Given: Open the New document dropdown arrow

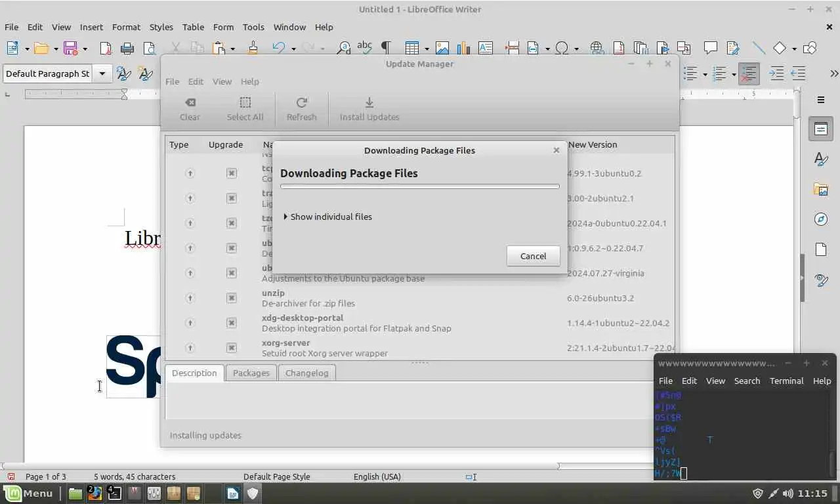Looking at the screenshot, I should 27,49.
